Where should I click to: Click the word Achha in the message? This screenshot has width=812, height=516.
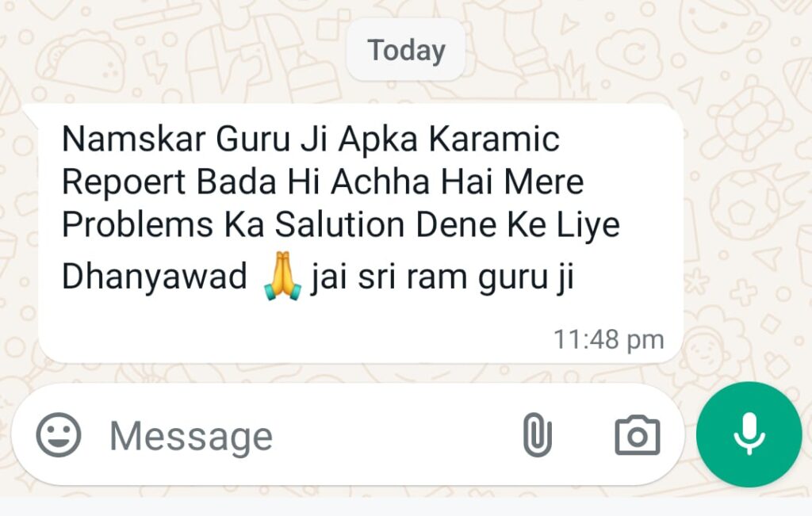[x=381, y=182]
